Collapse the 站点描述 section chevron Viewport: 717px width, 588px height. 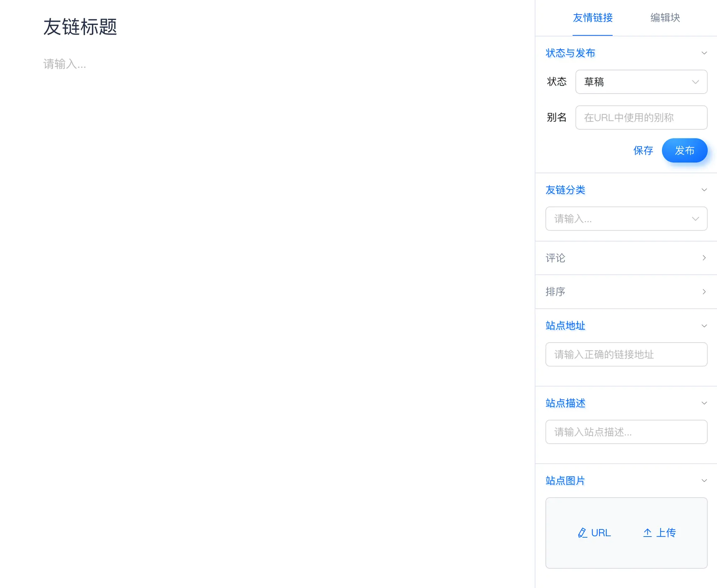704,403
